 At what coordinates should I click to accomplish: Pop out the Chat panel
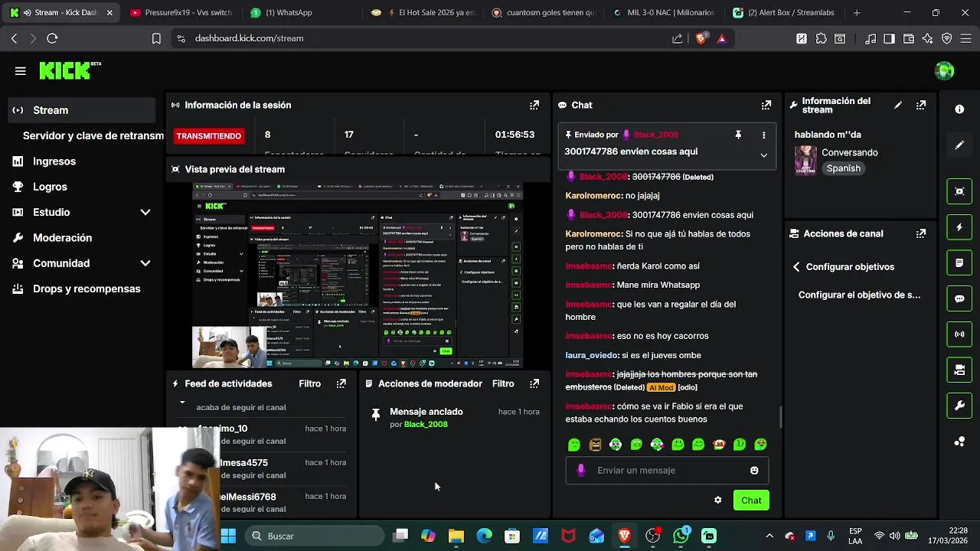pyautogui.click(x=766, y=105)
